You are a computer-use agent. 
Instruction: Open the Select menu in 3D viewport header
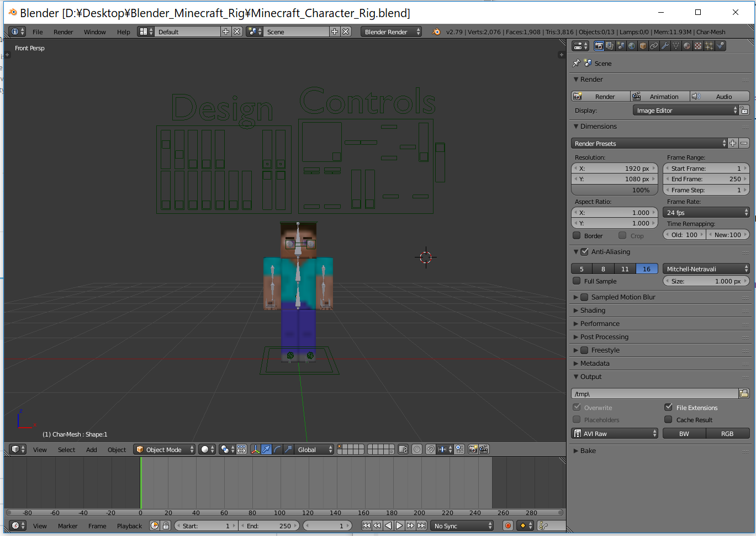[66, 449]
